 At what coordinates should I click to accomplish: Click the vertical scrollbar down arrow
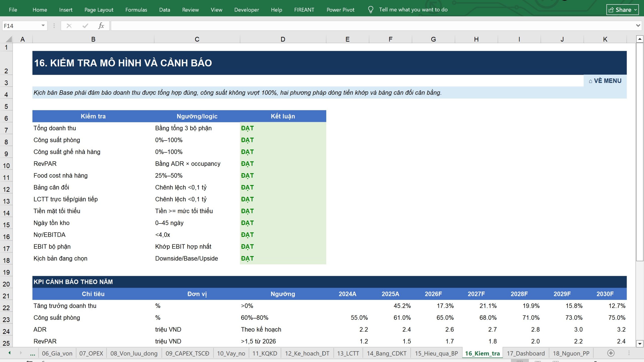[x=640, y=344]
